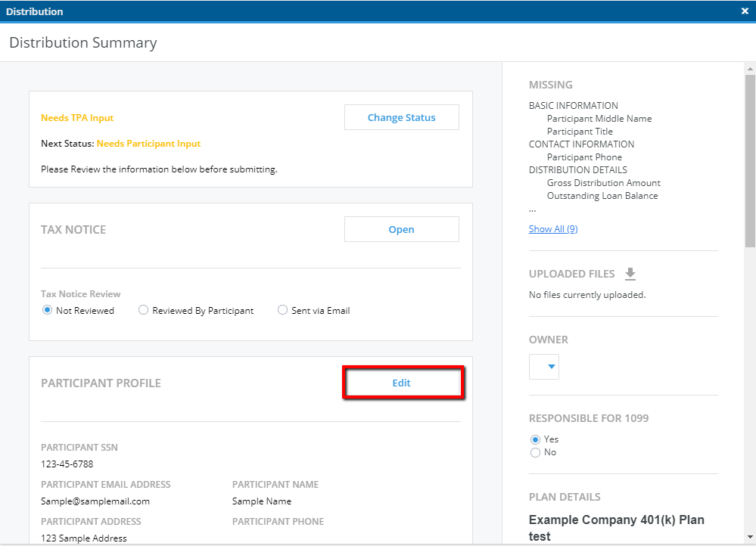The width and height of the screenshot is (756, 546).
Task: Select Gross Distribution Amount missing item
Action: pyautogui.click(x=604, y=183)
